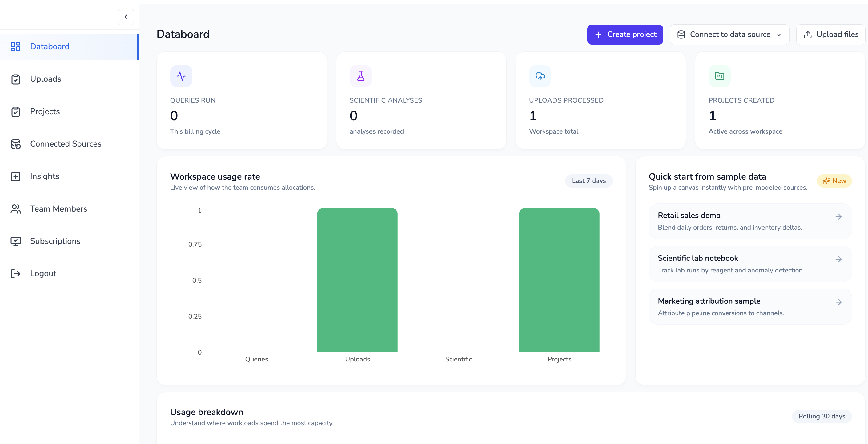
Task: Click the Team Members people icon
Action: click(15, 209)
